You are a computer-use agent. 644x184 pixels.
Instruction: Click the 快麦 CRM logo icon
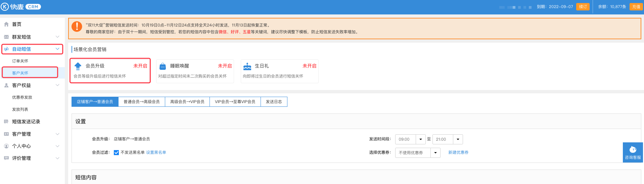click(x=5, y=7)
